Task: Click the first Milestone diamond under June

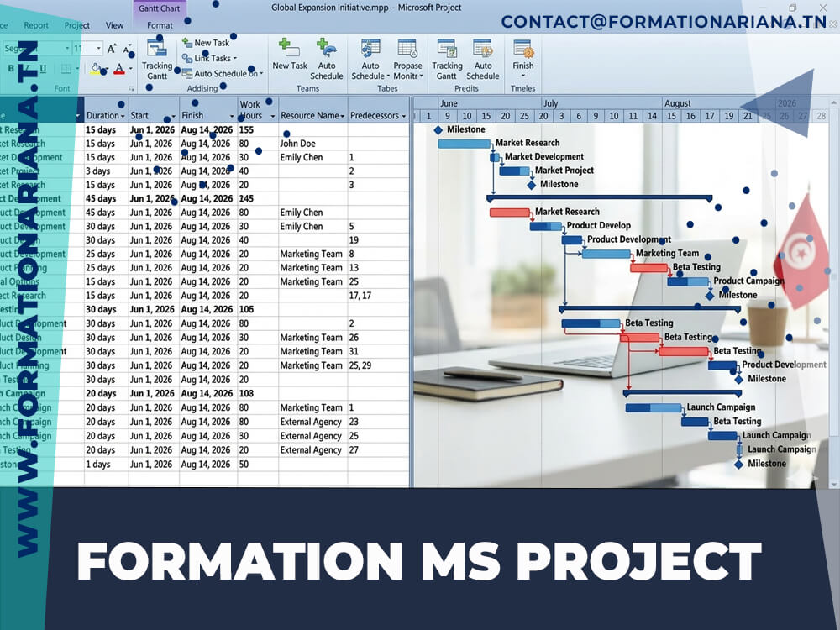Action: [438, 129]
